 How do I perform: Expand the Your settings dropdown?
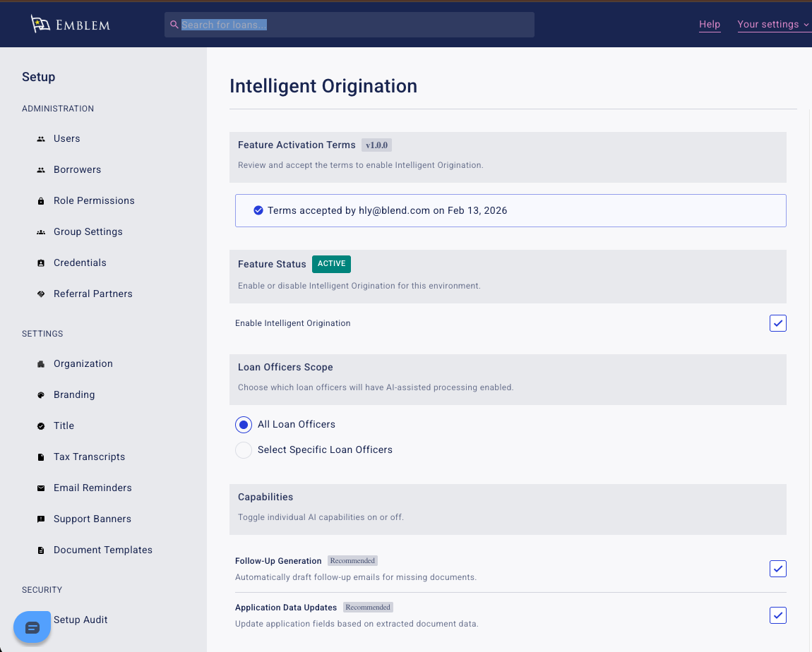(772, 25)
